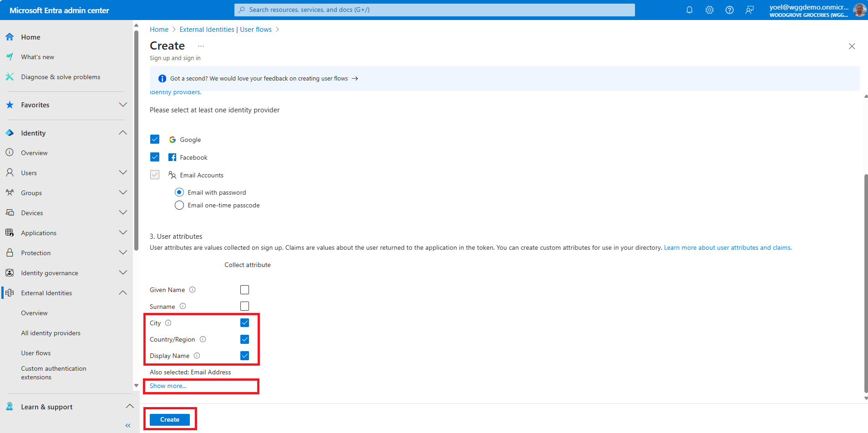Click the search resources input field
The image size is (868, 433).
pos(435,10)
